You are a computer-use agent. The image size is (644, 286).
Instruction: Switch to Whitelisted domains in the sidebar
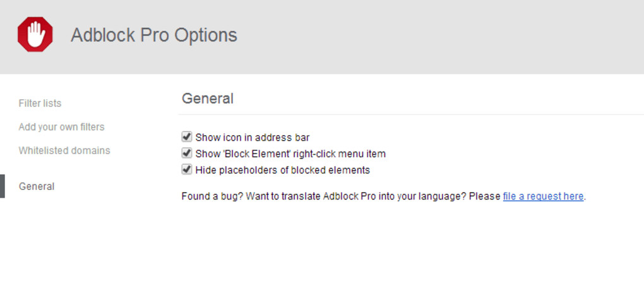click(x=64, y=150)
